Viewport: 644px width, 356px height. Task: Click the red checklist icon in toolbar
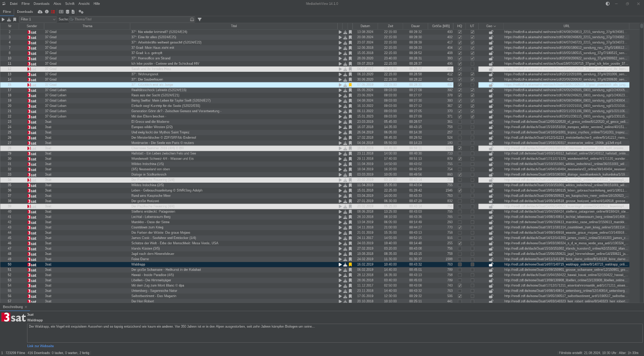(x=53, y=12)
